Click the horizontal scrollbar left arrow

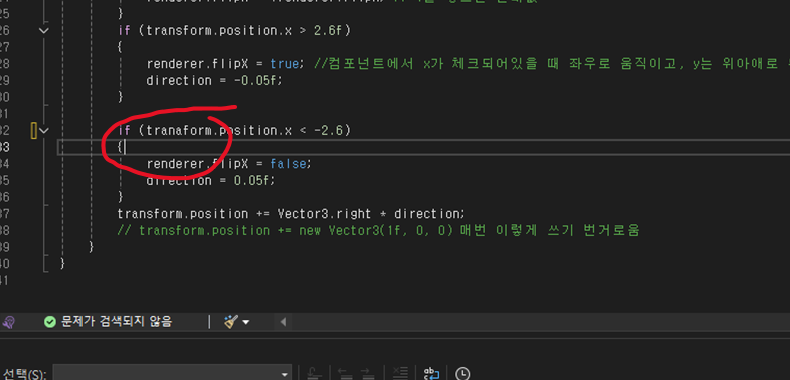(283, 322)
